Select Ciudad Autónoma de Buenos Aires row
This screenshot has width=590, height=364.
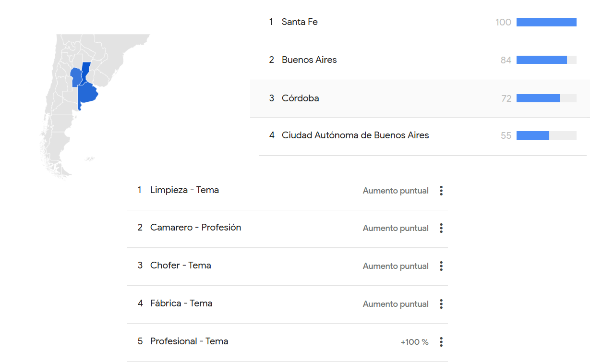(x=422, y=136)
